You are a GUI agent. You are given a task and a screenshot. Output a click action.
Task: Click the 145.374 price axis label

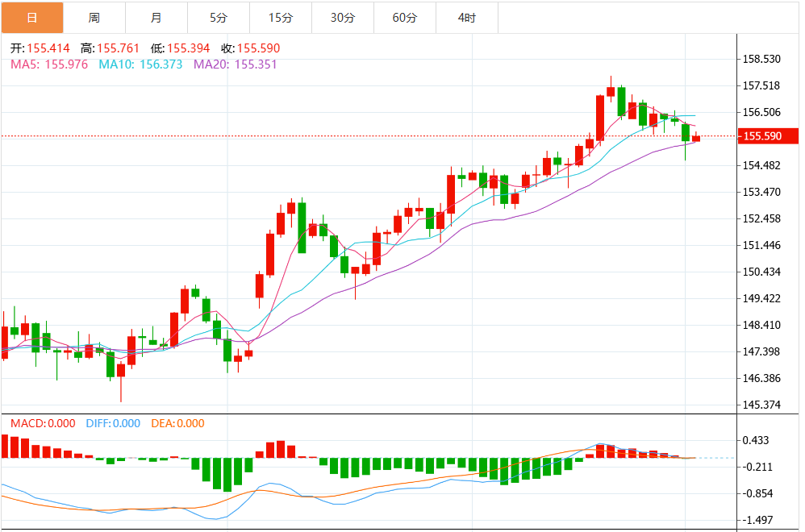tap(761, 405)
